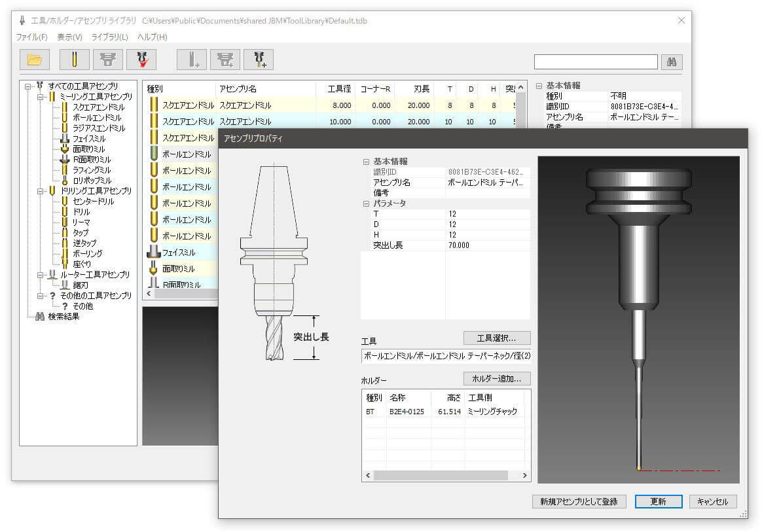Open the ライブラリ(L) menu
This screenshot has width=762, height=532.
[x=109, y=37]
